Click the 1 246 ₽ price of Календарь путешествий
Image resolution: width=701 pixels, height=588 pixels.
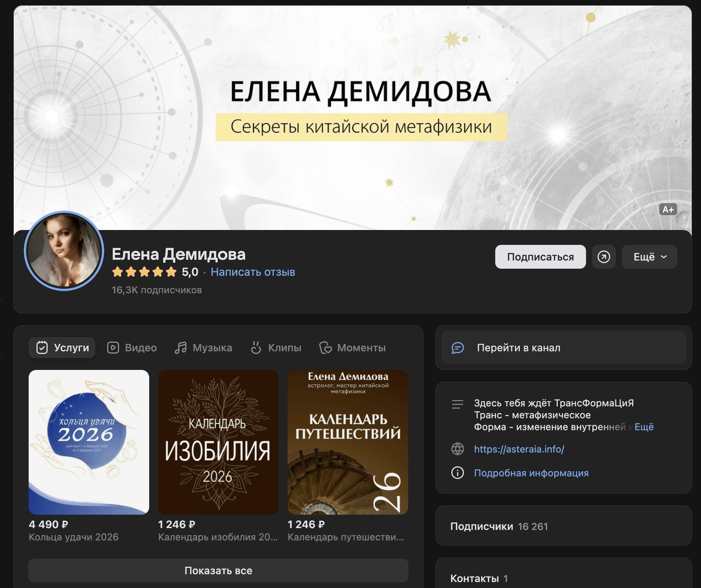pyautogui.click(x=306, y=524)
